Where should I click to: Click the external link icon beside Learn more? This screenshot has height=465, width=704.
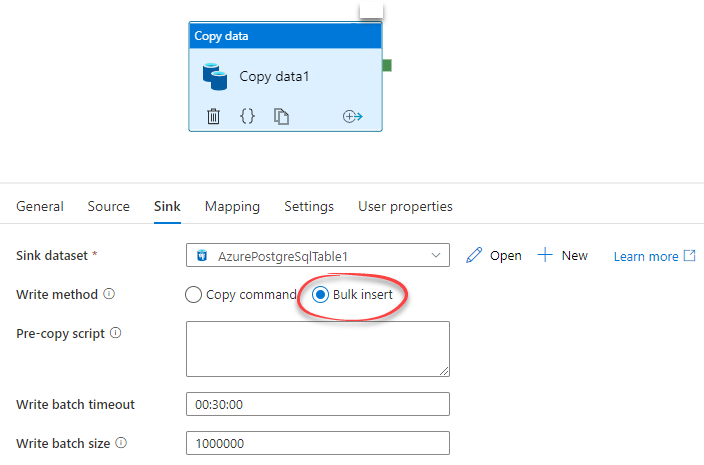coord(690,256)
